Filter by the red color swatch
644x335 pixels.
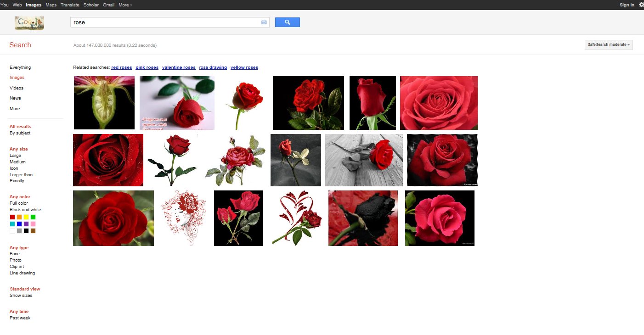12,217
